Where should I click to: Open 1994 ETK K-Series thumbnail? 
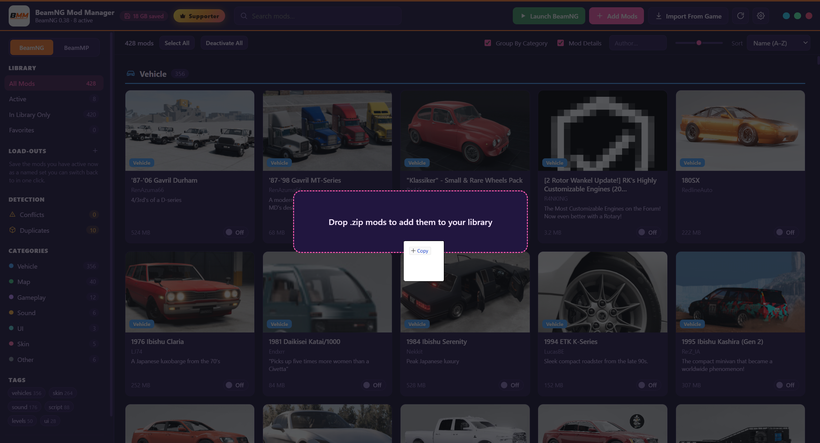pos(602,292)
